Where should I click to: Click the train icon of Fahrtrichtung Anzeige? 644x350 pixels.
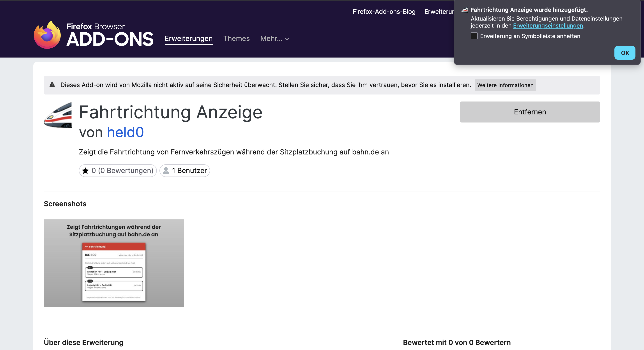58,115
